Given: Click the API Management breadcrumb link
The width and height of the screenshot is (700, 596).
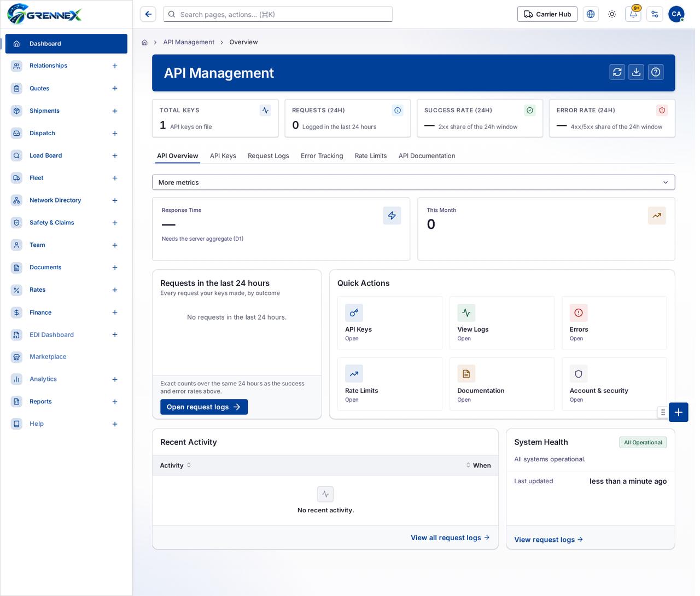Looking at the screenshot, I should tap(189, 42).
